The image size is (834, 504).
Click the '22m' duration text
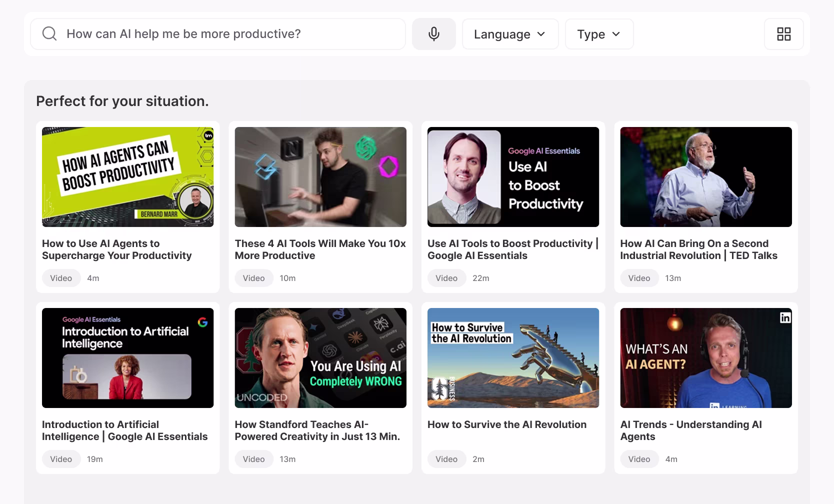point(481,278)
